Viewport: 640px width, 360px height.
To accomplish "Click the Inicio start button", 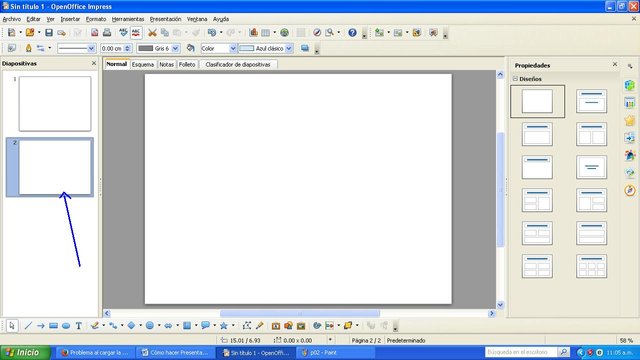I will click(x=25, y=352).
